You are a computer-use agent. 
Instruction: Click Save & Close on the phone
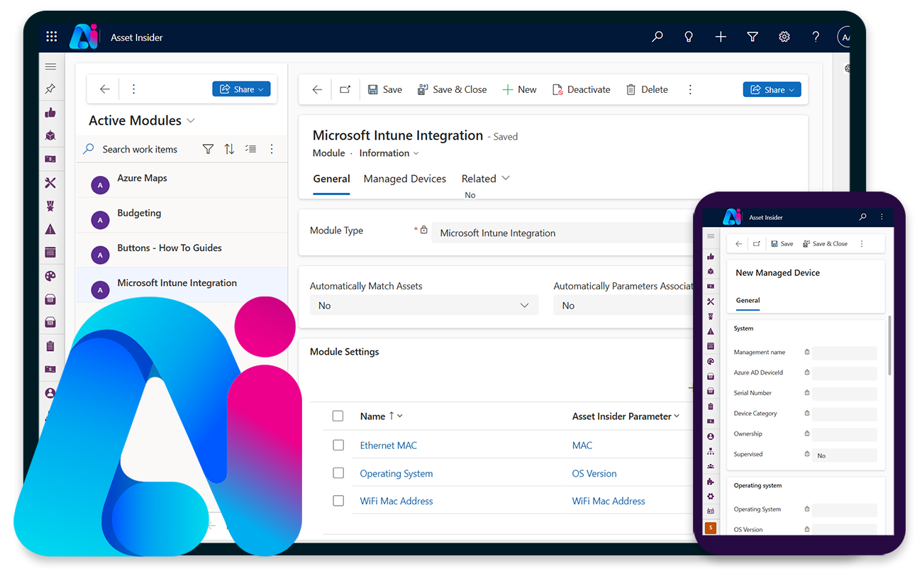point(825,244)
